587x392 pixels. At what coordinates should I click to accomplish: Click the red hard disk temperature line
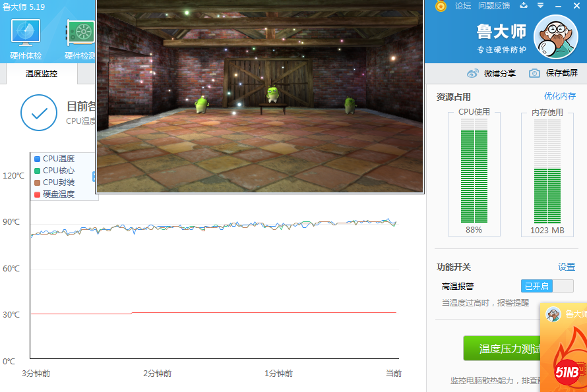point(214,313)
